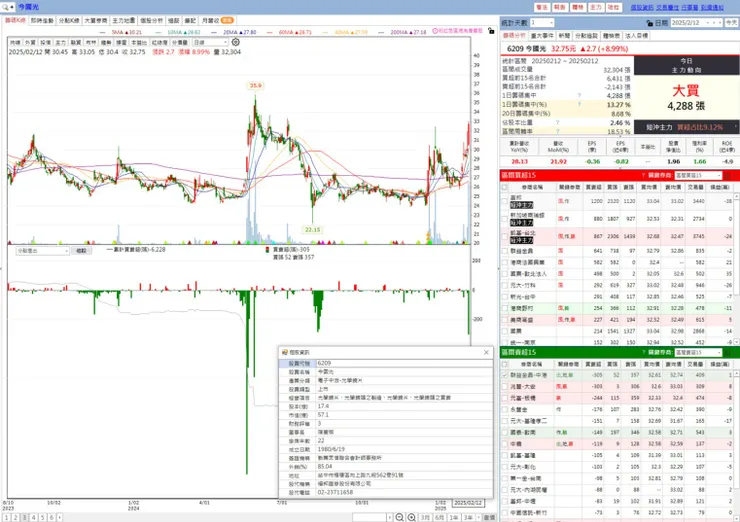The width and height of the screenshot is (740, 522).
Task: Open help icon in 區間賣超15 header
Action: (643, 352)
